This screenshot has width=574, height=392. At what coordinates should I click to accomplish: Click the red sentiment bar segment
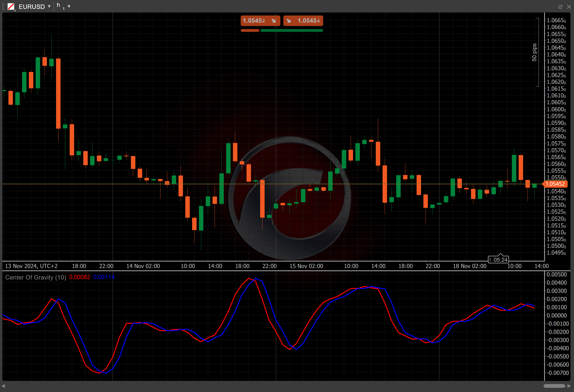250,31
